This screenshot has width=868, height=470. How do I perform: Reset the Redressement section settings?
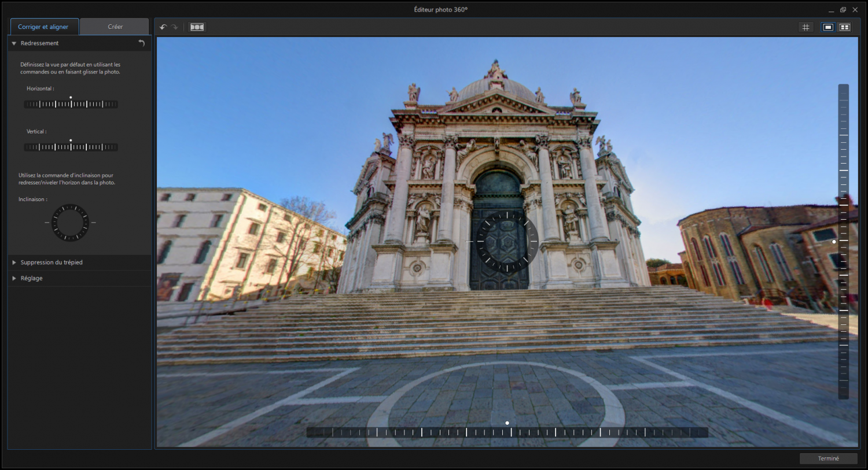click(x=141, y=43)
